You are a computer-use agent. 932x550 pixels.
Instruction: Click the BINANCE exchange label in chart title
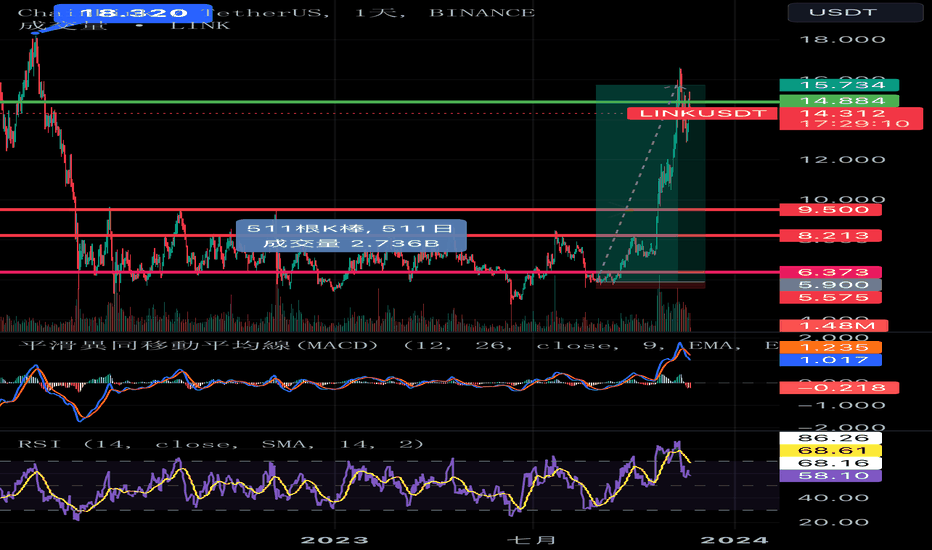482,12
